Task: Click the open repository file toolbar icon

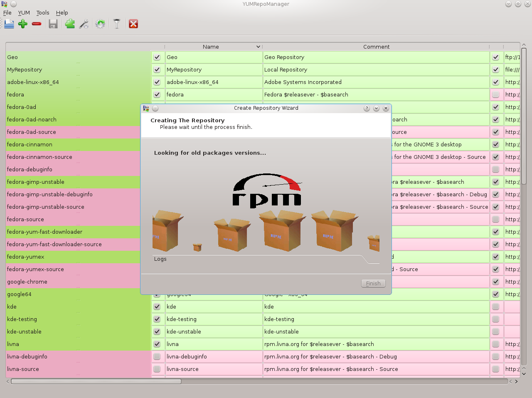Action: click(x=9, y=24)
